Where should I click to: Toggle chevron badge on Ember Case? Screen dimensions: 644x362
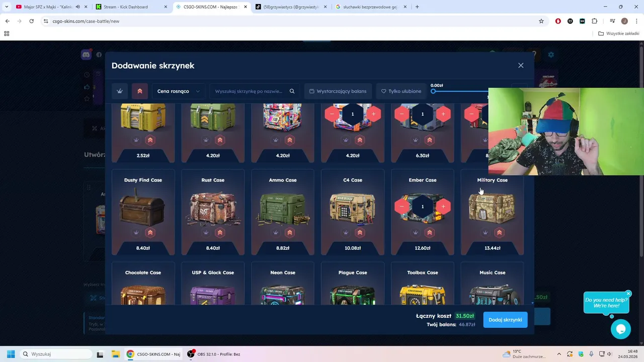[430, 233]
